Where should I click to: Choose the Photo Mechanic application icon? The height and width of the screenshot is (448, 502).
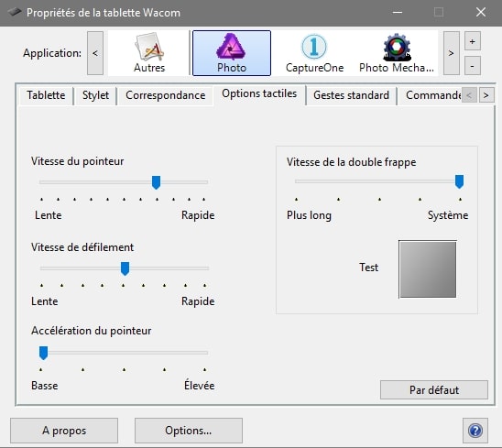[397, 53]
